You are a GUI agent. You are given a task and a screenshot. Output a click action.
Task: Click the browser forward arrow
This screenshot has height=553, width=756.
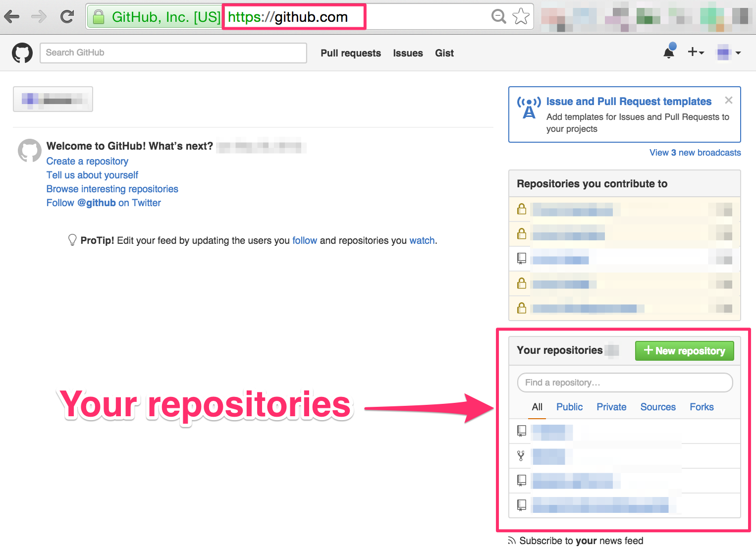pyautogui.click(x=39, y=17)
